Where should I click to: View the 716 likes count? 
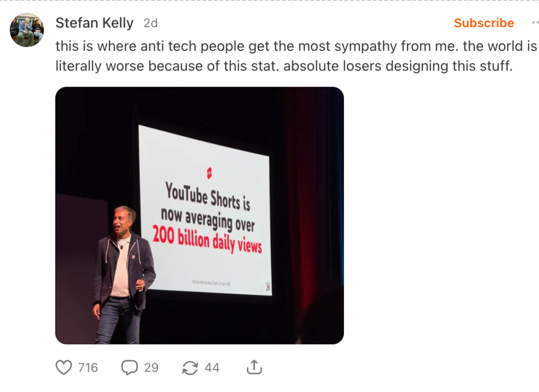coord(88,368)
